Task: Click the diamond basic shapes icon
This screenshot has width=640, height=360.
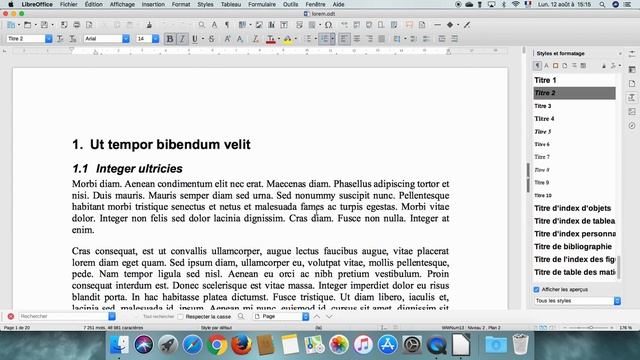Action: 450,25
